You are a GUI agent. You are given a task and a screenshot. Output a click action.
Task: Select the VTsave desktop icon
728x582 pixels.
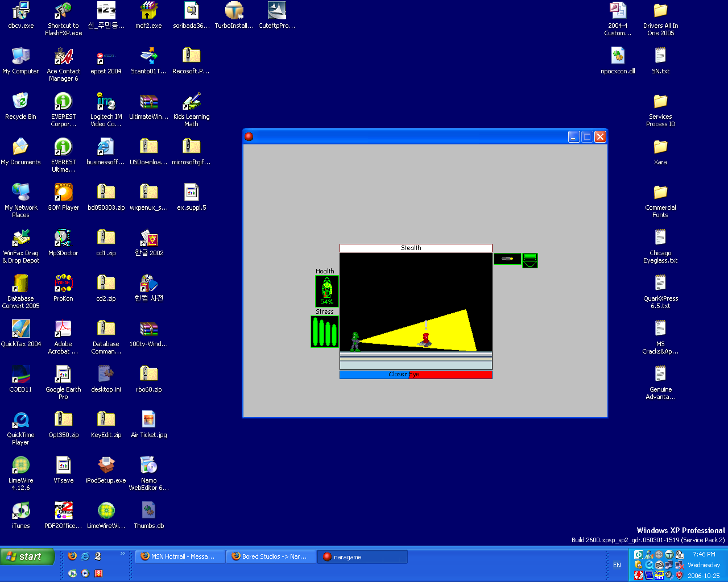63,469
